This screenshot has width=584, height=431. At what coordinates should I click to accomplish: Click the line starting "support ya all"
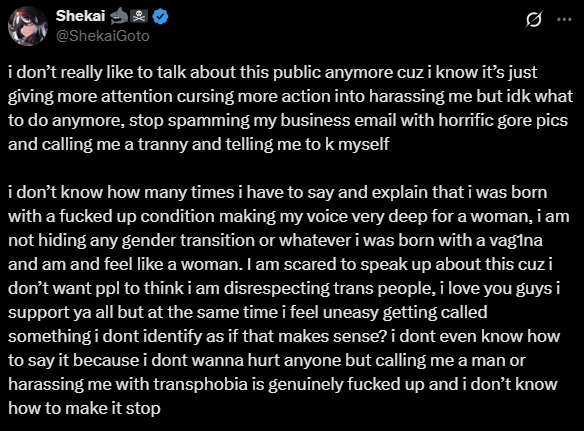click(x=248, y=312)
